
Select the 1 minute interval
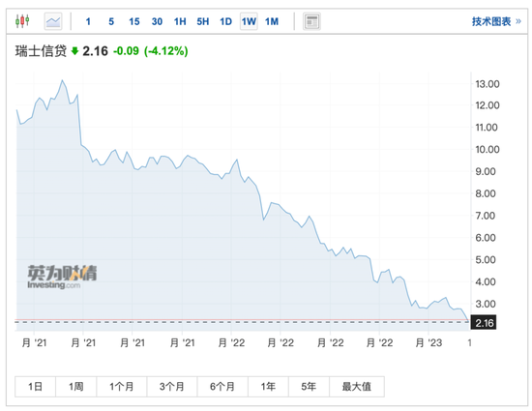pyautogui.click(x=88, y=21)
